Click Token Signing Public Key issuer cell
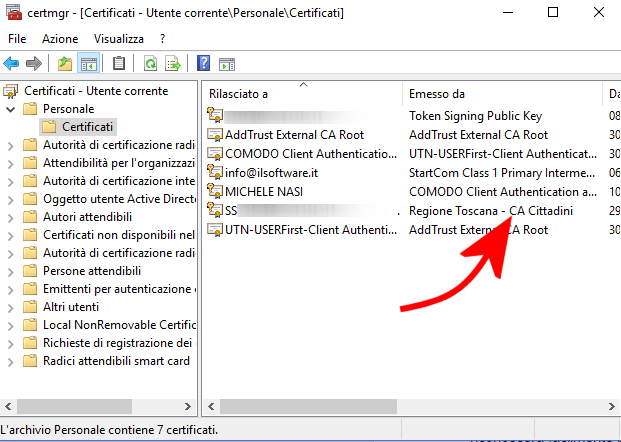The image size is (621, 442). (x=475, y=116)
